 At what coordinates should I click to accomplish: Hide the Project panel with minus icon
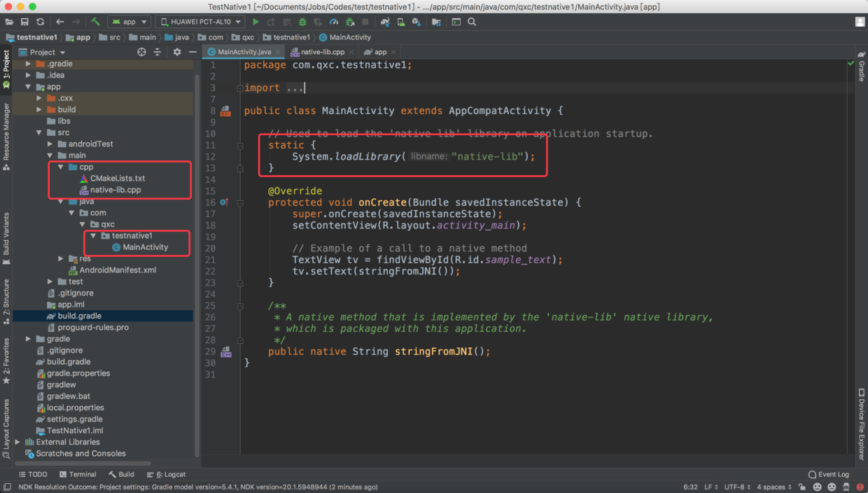[x=192, y=52]
